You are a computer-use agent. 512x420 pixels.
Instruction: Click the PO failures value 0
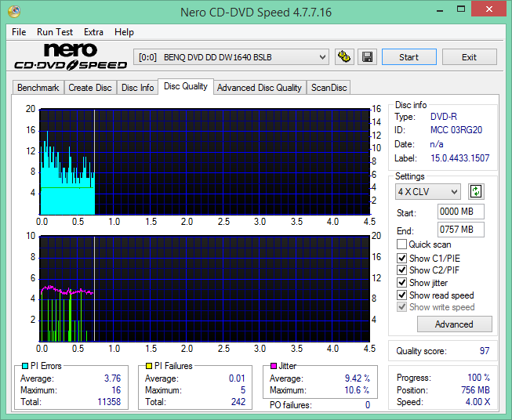368,405
